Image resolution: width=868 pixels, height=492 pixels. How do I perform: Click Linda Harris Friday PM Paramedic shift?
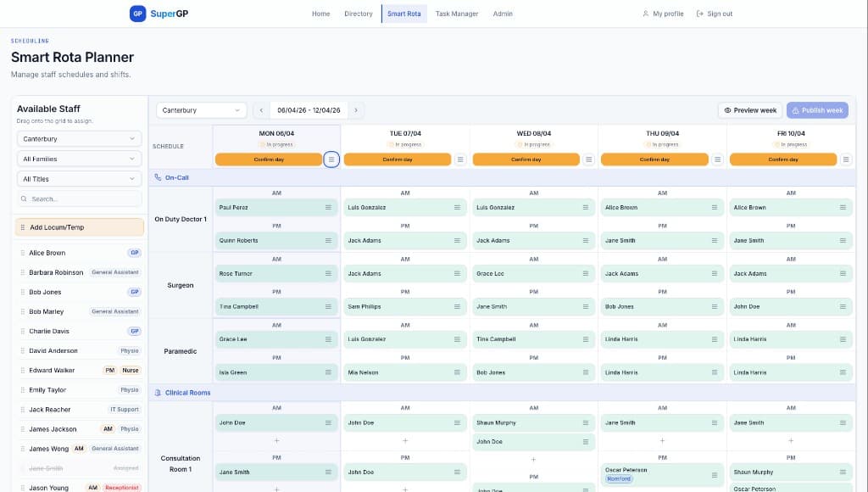[x=791, y=372]
